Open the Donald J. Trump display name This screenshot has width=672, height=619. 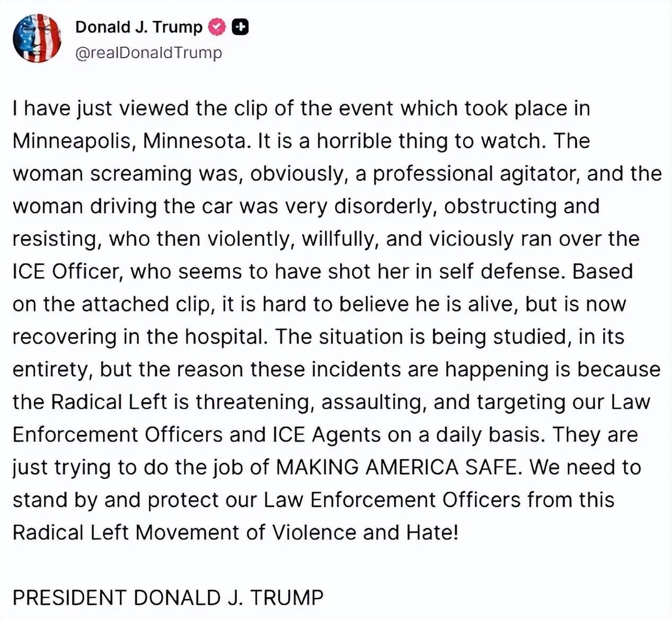(x=139, y=27)
